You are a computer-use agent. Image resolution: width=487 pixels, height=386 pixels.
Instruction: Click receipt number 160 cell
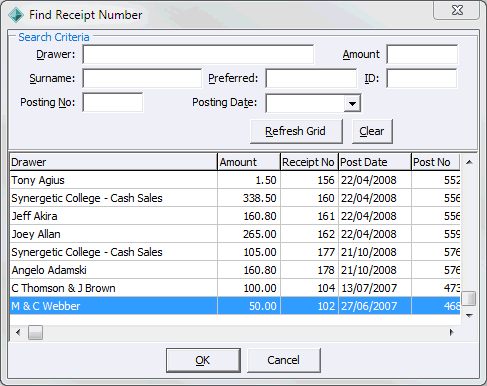(x=309, y=198)
